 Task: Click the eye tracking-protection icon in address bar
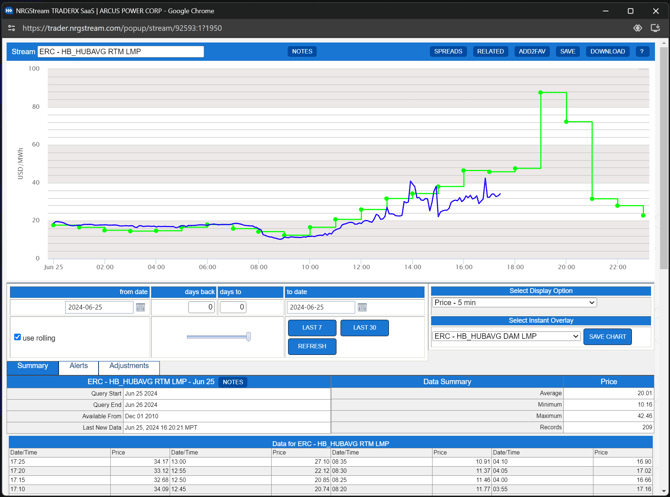[638, 28]
